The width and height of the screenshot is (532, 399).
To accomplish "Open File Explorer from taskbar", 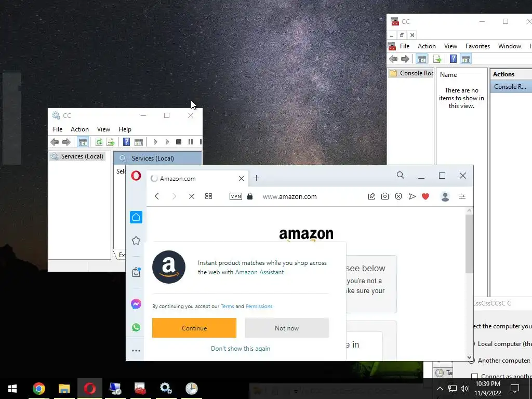I will [64, 389].
